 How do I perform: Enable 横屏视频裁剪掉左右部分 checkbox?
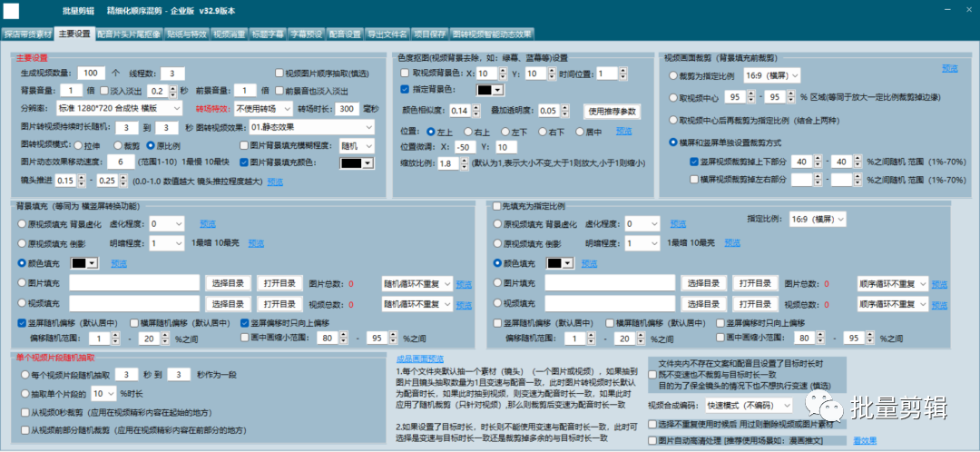[694, 180]
